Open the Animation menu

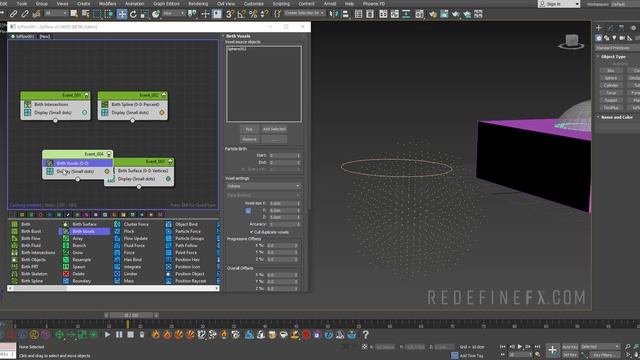[x=134, y=4]
